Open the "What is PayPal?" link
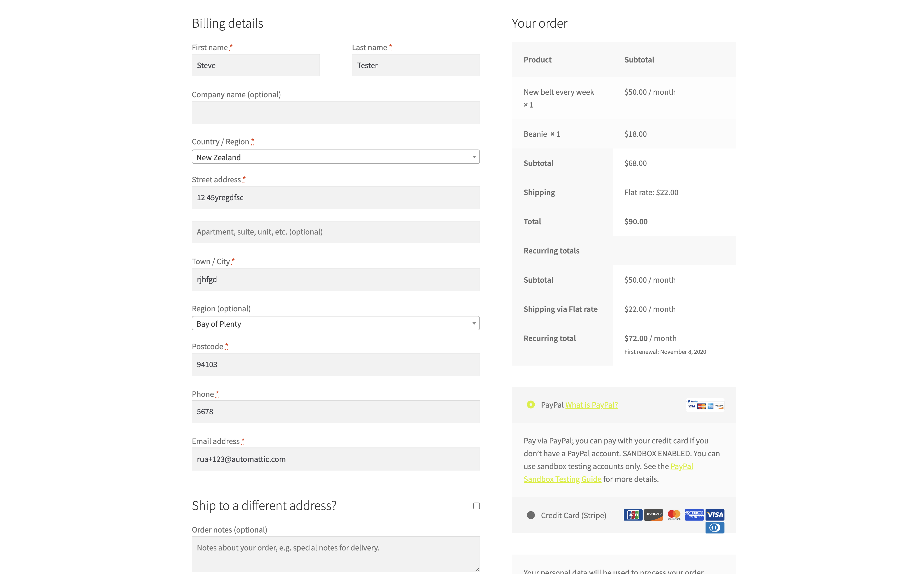Image resolution: width=924 pixels, height=574 pixels. [x=591, y=405]
